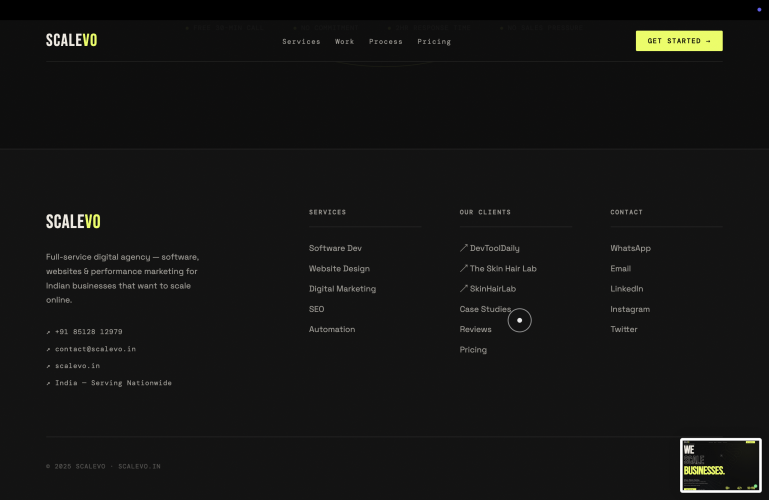769x500 pixels.
Task: Visit the SkinHairLab client link
Action: tap(487, 289)
